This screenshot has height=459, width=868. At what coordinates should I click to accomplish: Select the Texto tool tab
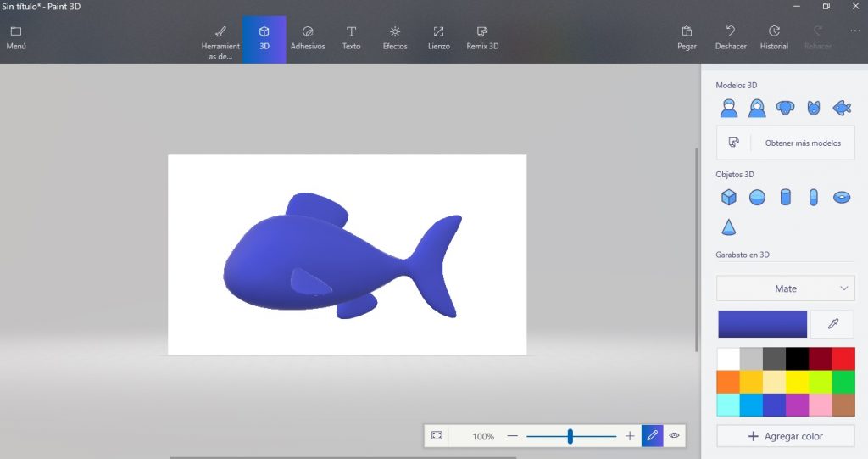pyautogui.click(x=351, y=39)
